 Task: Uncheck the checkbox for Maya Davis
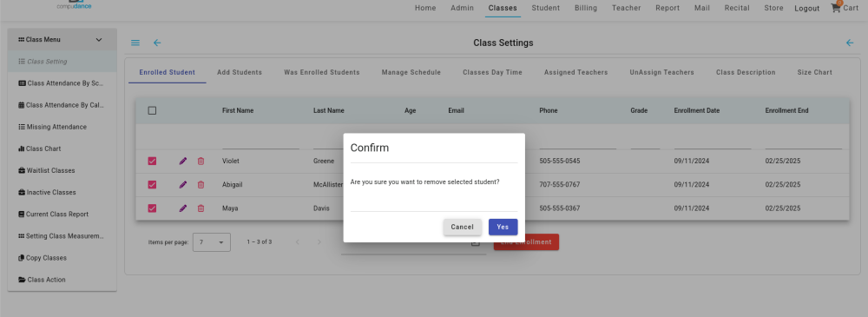pyautogui.click(x=152, y=208)
